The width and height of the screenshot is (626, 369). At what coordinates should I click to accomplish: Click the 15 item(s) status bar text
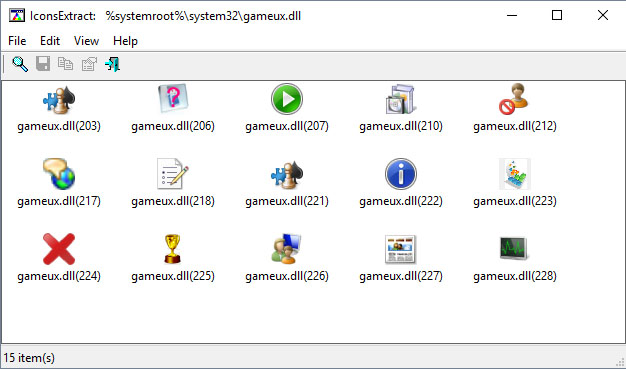coord(29,357)
